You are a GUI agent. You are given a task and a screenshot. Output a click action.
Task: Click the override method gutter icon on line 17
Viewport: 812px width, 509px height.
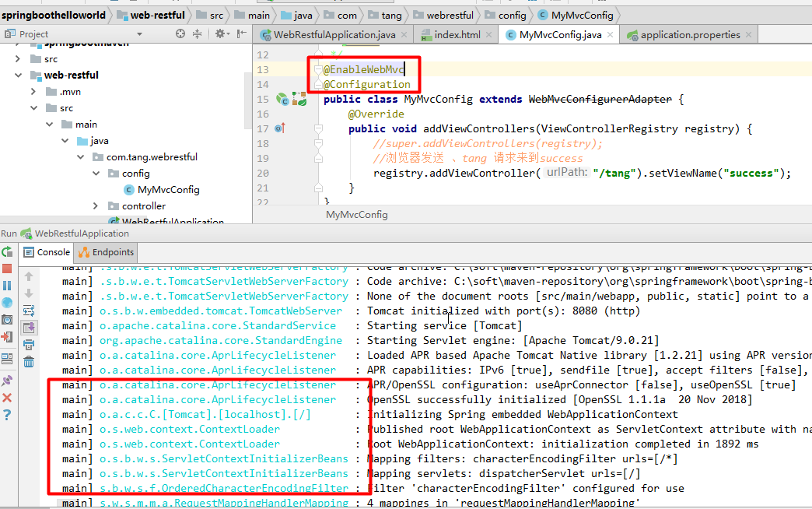[280, 128]
